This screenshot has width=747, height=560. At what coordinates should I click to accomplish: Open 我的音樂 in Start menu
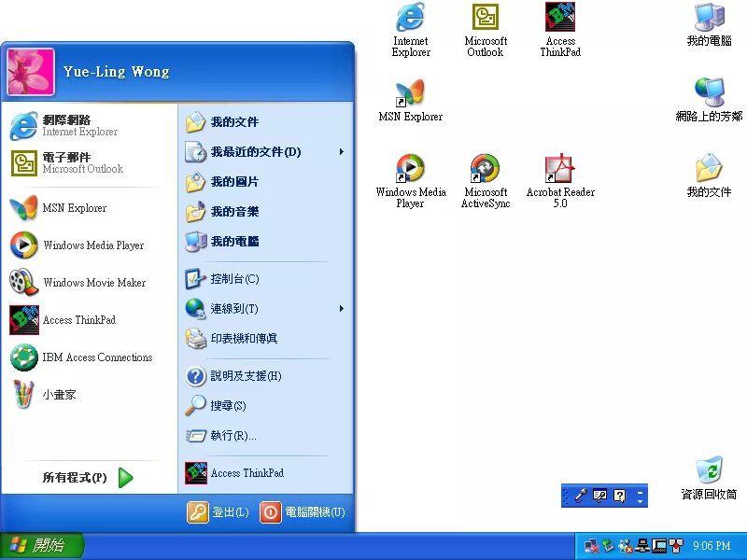point(265,212)
